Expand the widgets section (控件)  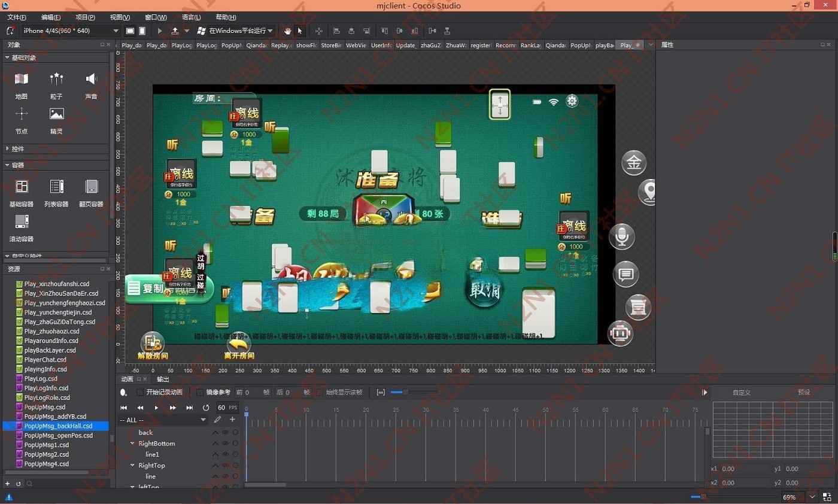tap(7, 148)
